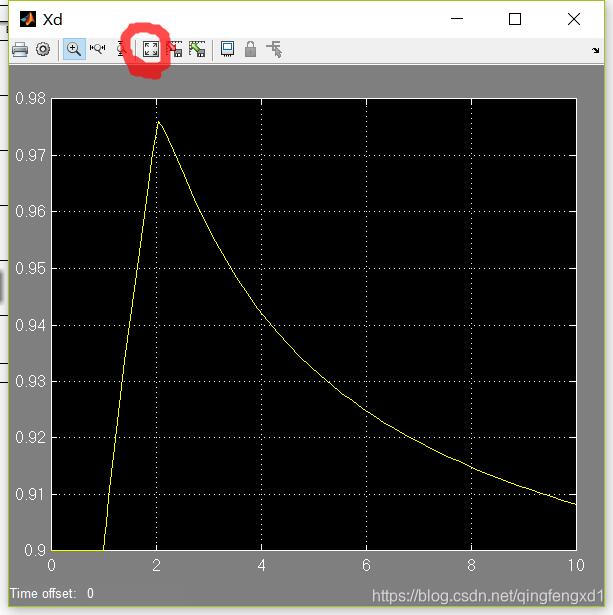Screen dimensions: 613x615
Task: Click x-axis label 6
Action: coord(366,565)
